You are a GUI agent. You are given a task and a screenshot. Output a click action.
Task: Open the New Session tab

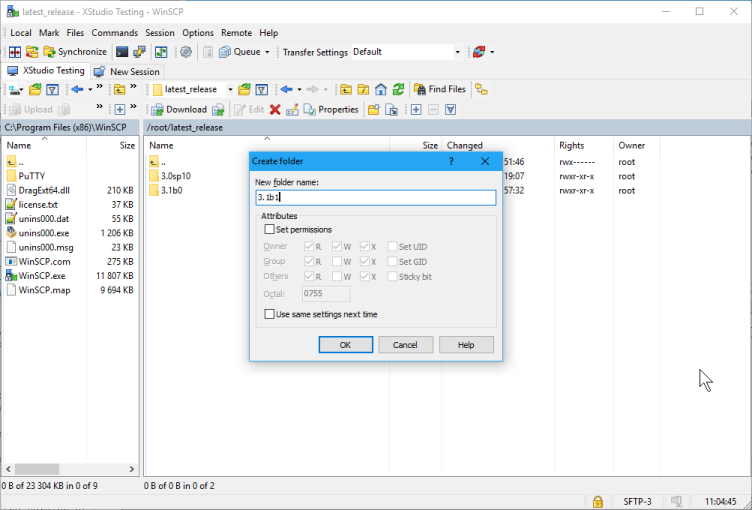click(x=127, y=71)
